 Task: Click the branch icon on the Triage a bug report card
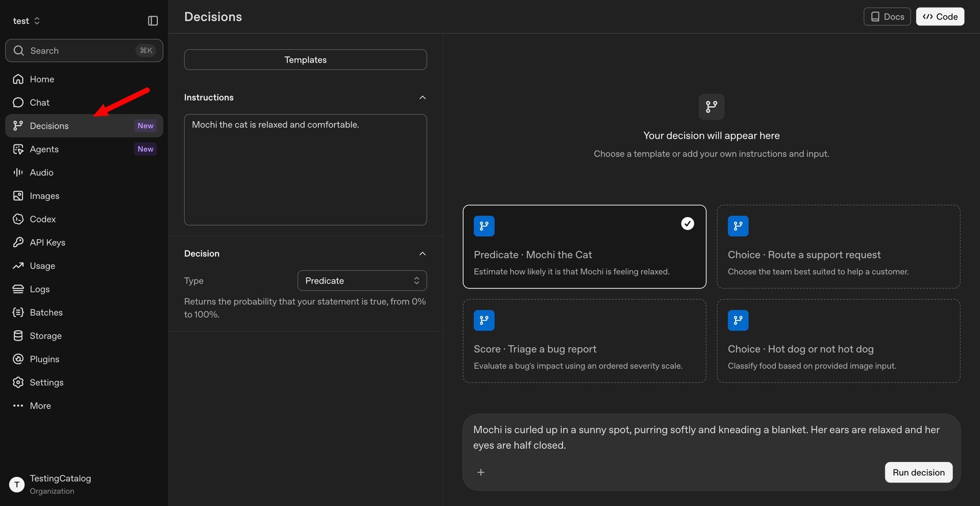coord(484,320)
